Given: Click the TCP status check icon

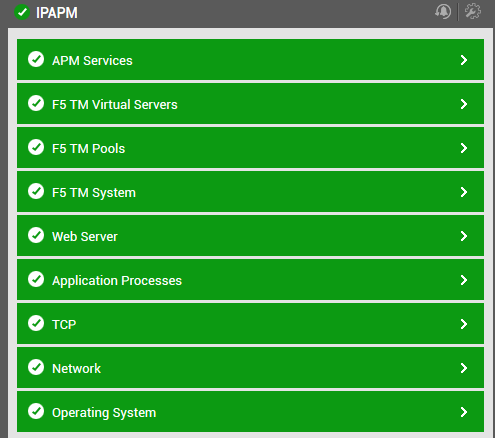Looking at the screenshot, I should pyautogui.click(x=36, y=323).
